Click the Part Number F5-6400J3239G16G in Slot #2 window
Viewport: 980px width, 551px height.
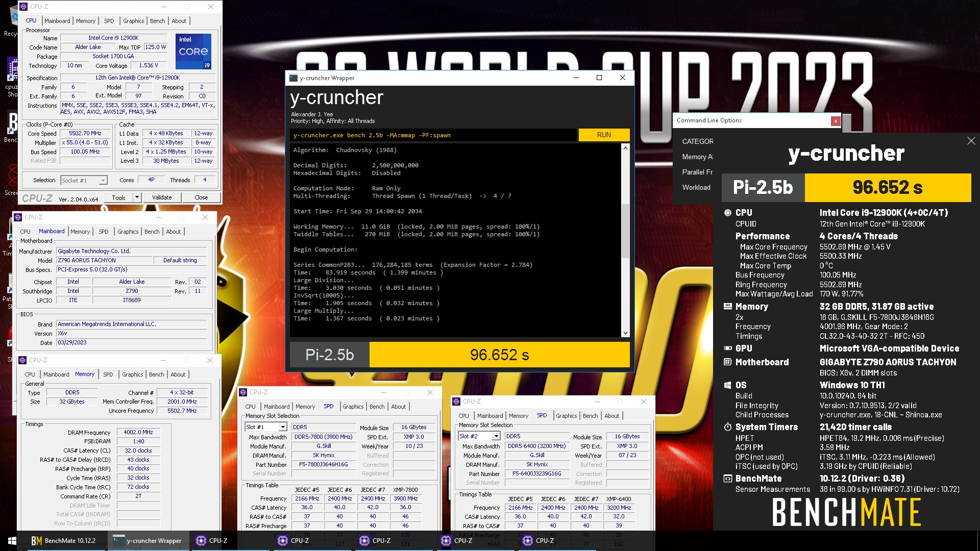click(537, 474)
